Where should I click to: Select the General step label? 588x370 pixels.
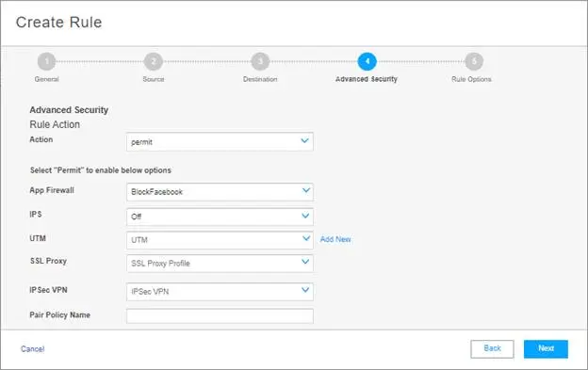point(46,79)
